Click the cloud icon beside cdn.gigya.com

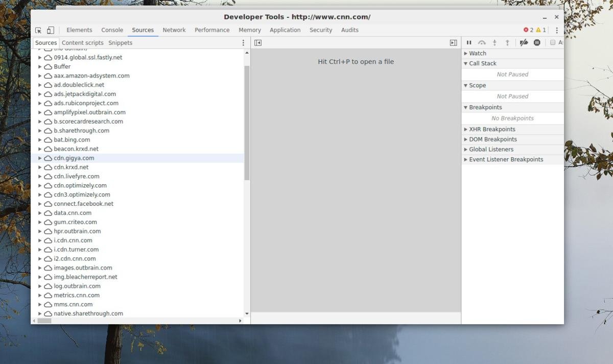[x=48, y=158]
